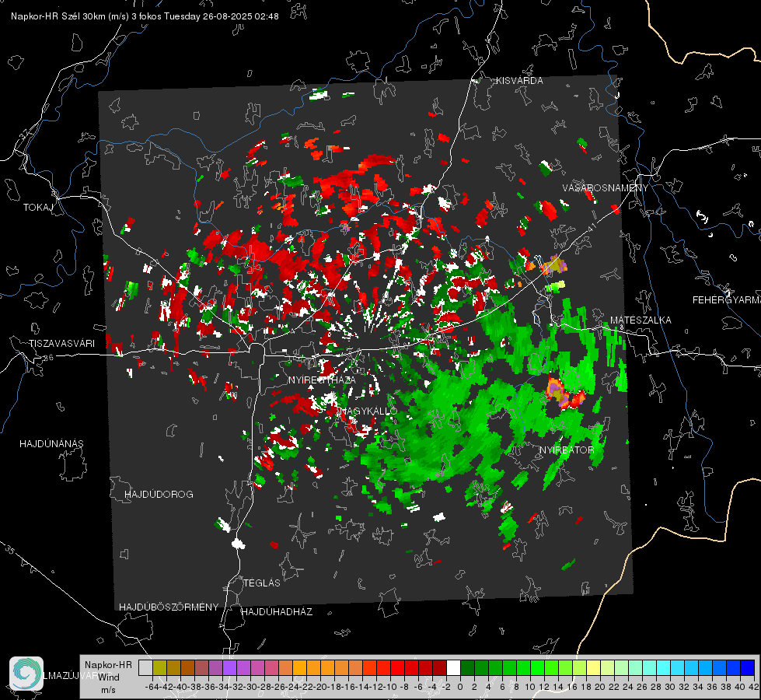Click the dark green swatch between 0 and 2
761x700 pixels.
point(467,668)
